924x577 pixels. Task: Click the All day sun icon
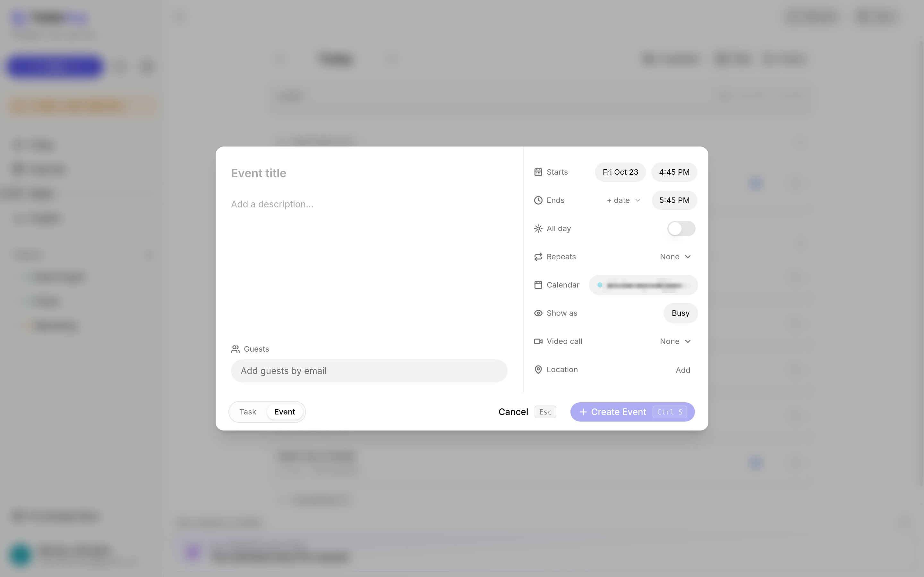[x=538, y=229]
